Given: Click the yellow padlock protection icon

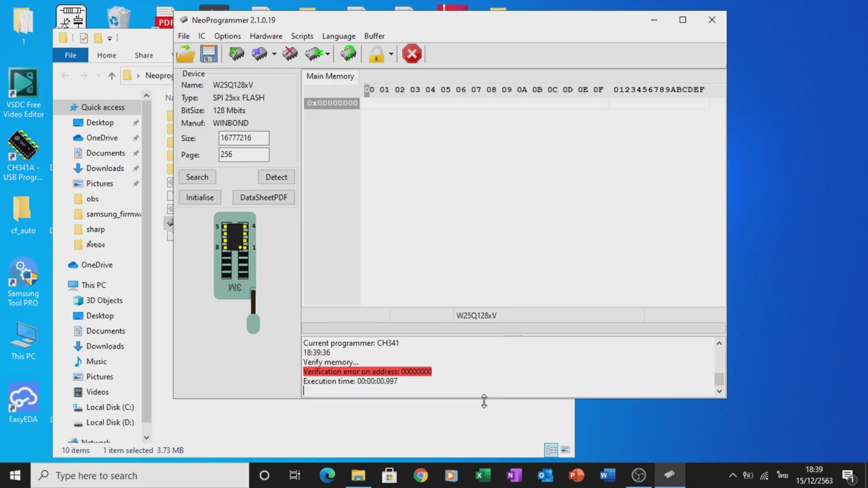Looking at the screenshot, I should 376,54.
